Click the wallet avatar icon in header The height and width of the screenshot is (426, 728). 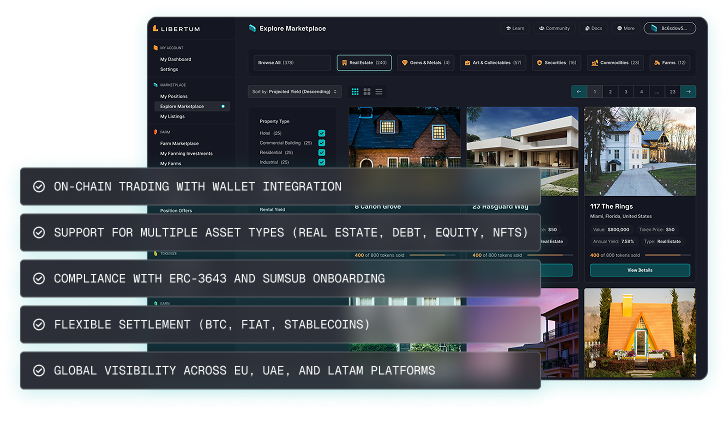click(654, 28)
